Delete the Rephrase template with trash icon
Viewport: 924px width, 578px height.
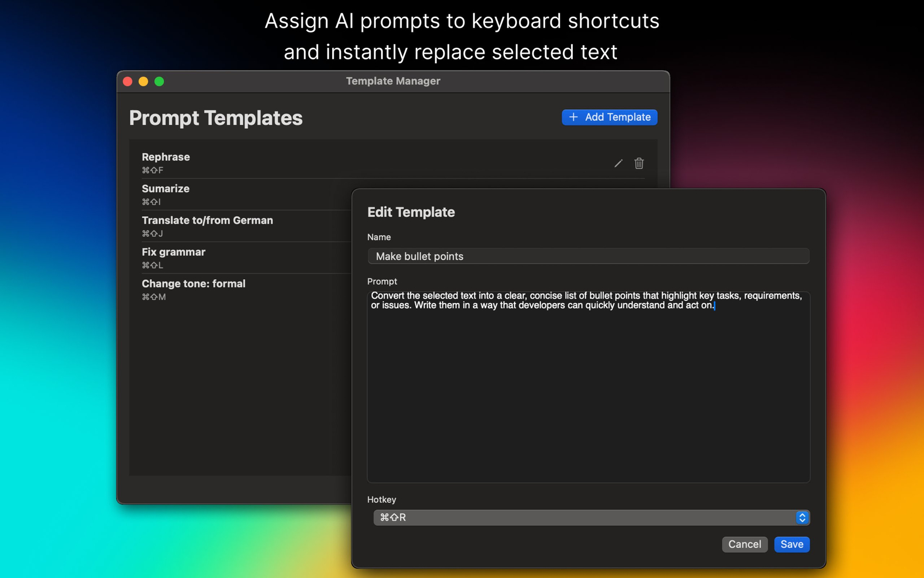click(x=639, y=164)
